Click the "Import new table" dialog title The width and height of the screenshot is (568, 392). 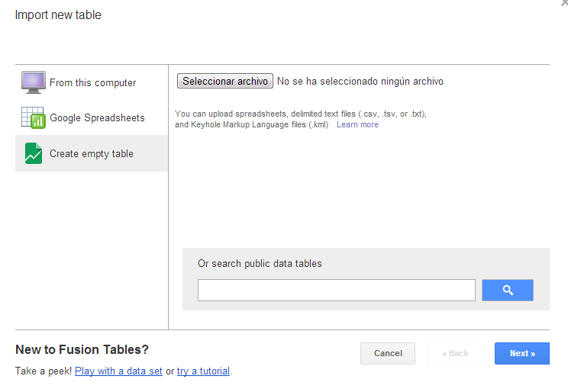tap(58, 15)
